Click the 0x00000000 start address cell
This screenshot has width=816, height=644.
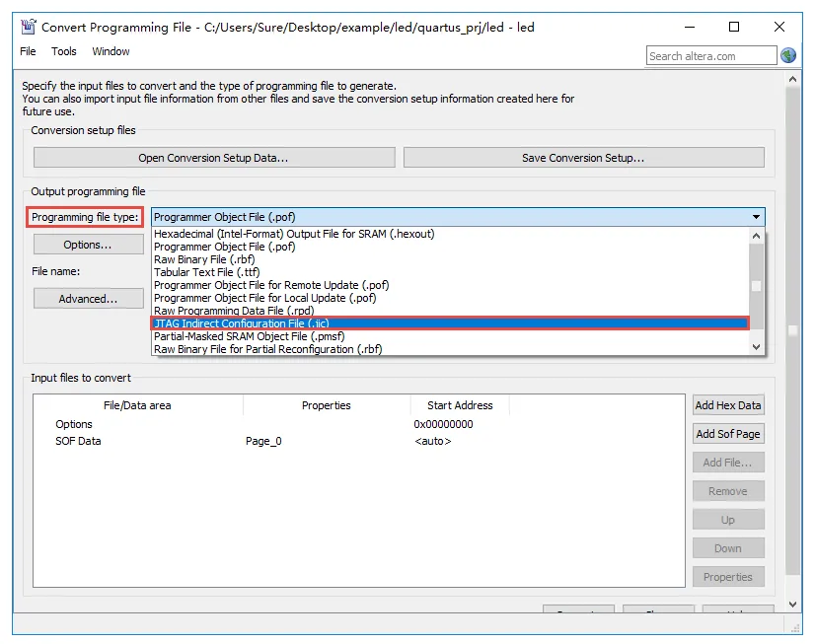(x=443, y=424)
